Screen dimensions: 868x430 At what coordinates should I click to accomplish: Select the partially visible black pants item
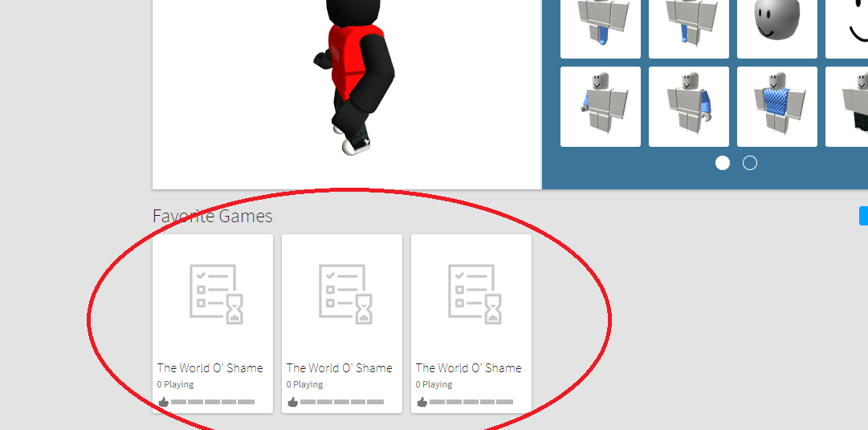850,107
